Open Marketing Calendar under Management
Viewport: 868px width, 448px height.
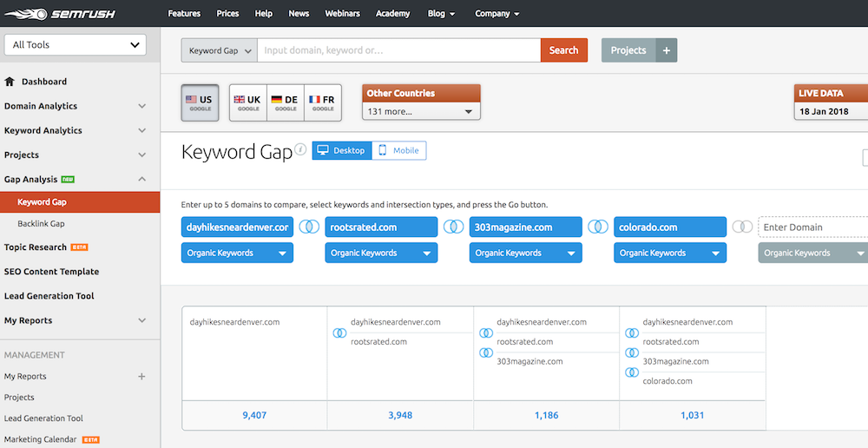coord(41,439)
